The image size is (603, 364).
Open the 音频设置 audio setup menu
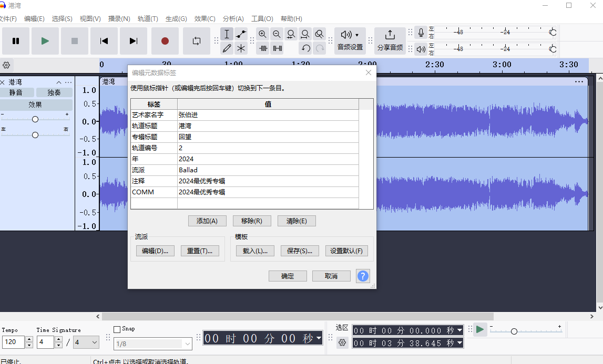pos(350,41)
